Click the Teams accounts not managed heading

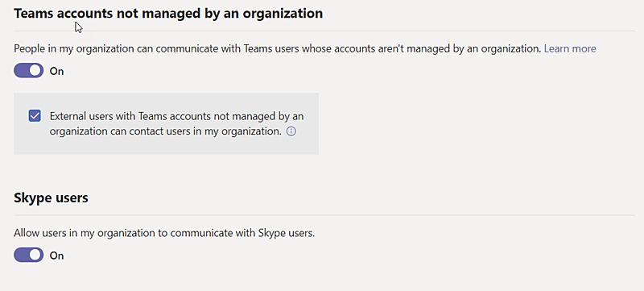click(168, 13)
